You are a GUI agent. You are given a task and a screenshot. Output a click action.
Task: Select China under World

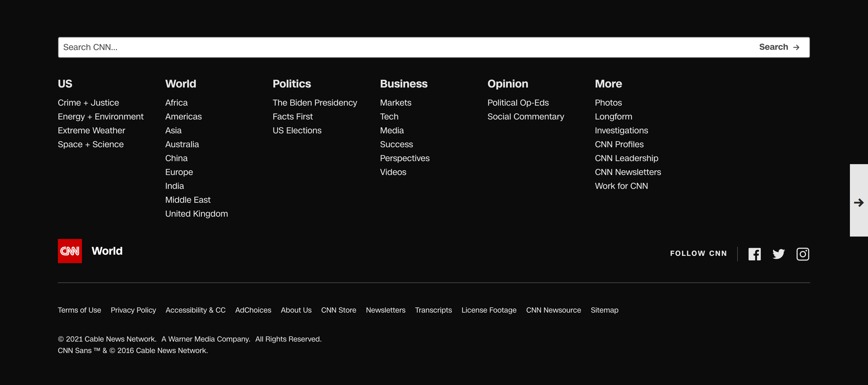(176, 158)
